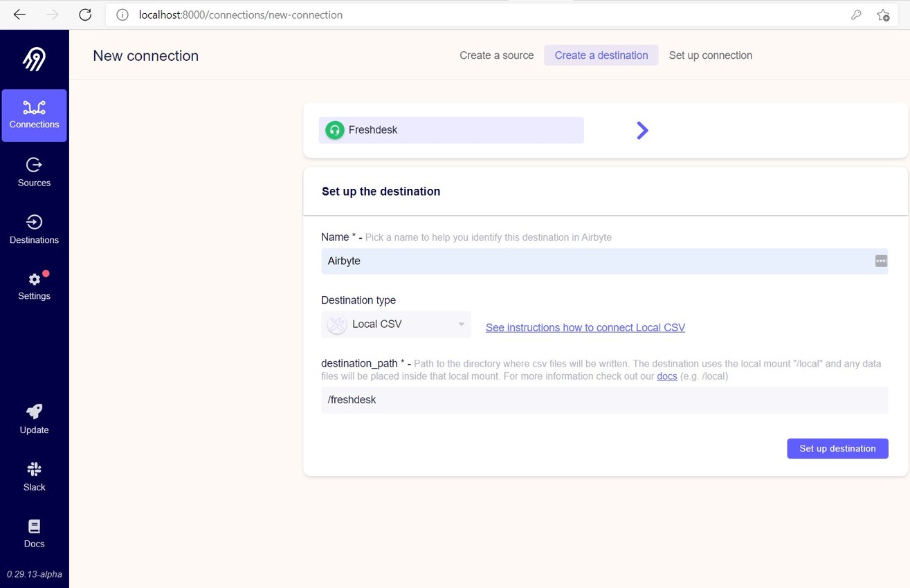Open the Sources page from the sidebar

34,172
